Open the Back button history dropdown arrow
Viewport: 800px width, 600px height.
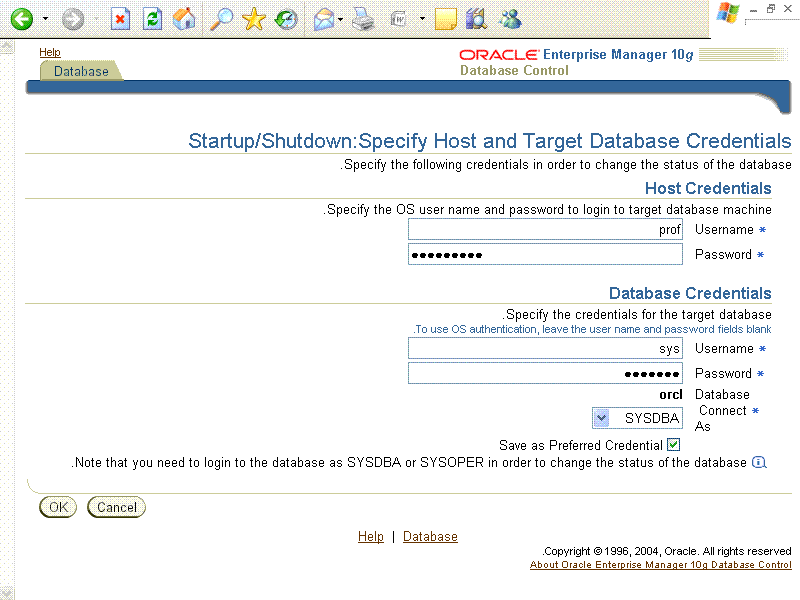(45, 19)
